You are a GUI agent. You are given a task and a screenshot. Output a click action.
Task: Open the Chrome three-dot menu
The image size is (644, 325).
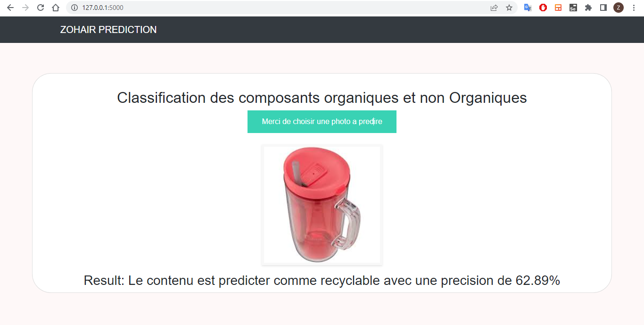(634, 8)
